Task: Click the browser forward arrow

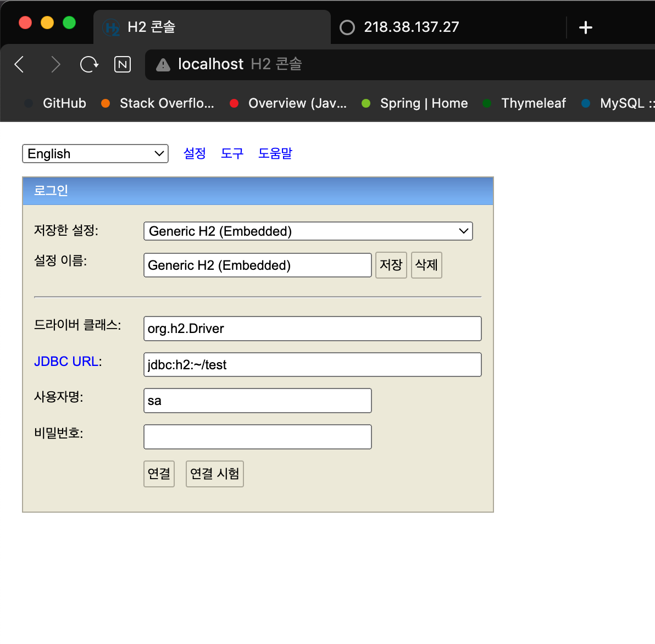Action: pyautogui.click(x=55, y=64)
